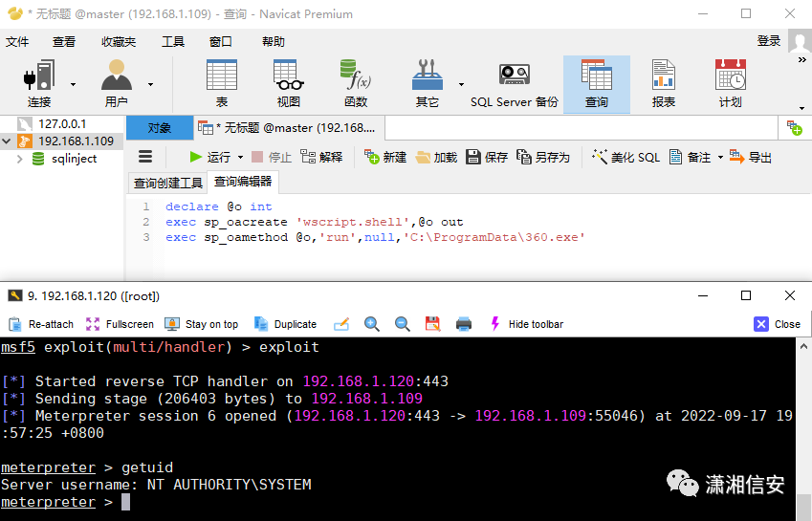Print the terminal output
Viewport: 812px width, 521px height.
tap(464, 324)
